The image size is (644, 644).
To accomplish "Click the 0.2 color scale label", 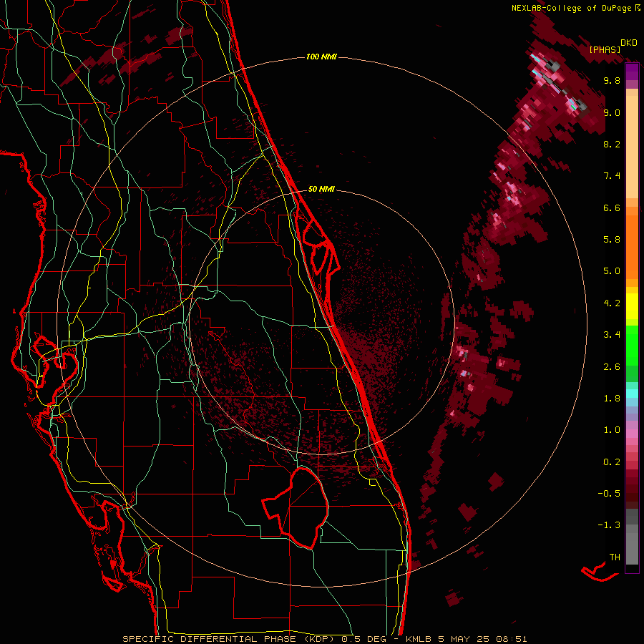I will pyautogui.click(x=612, y=462).
